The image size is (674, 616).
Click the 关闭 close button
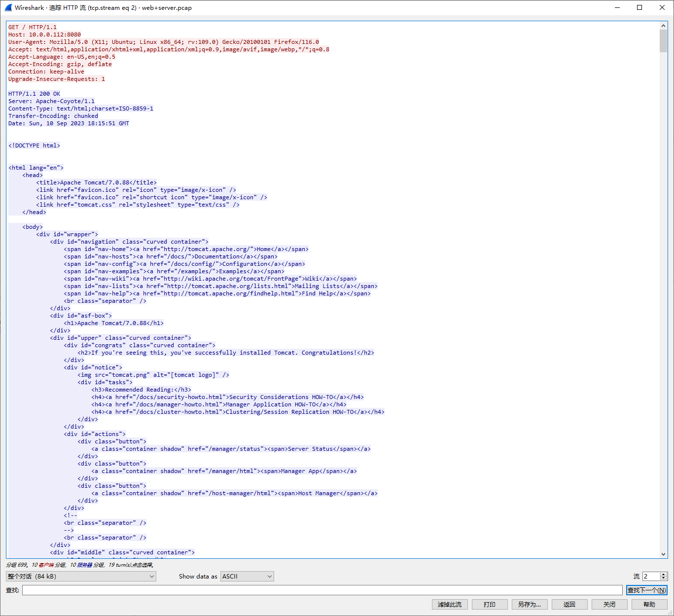pos(609,604)
